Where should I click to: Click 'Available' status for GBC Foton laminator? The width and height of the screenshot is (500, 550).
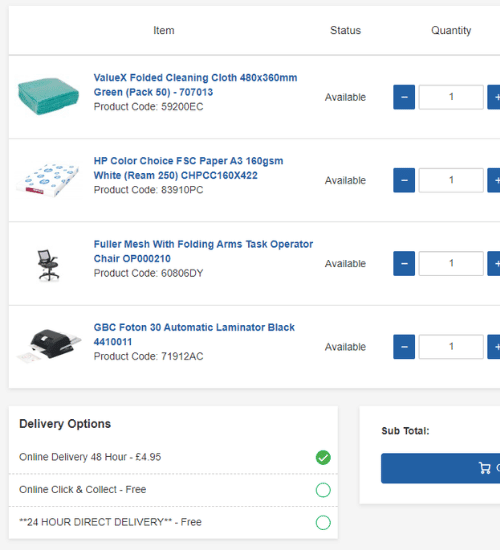click(345, 347)
